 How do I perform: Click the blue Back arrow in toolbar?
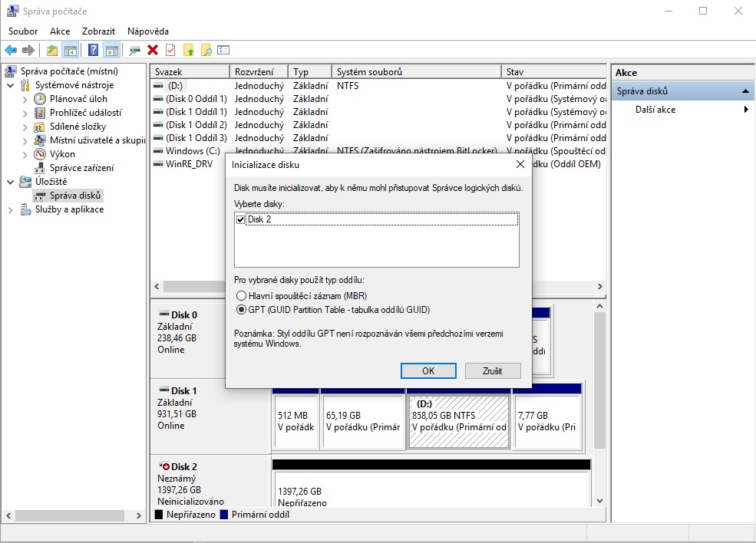11,51
